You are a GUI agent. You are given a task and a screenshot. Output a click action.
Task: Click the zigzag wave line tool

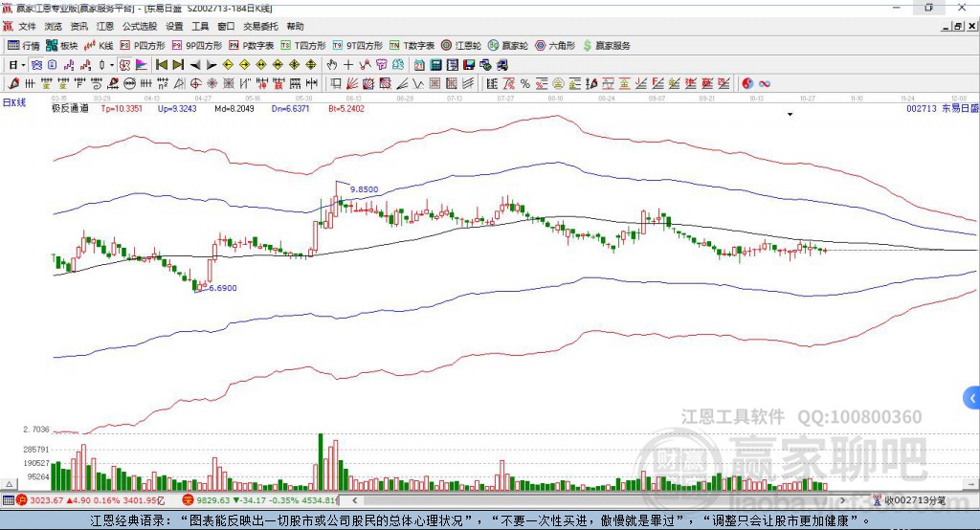tap(418, 84)
